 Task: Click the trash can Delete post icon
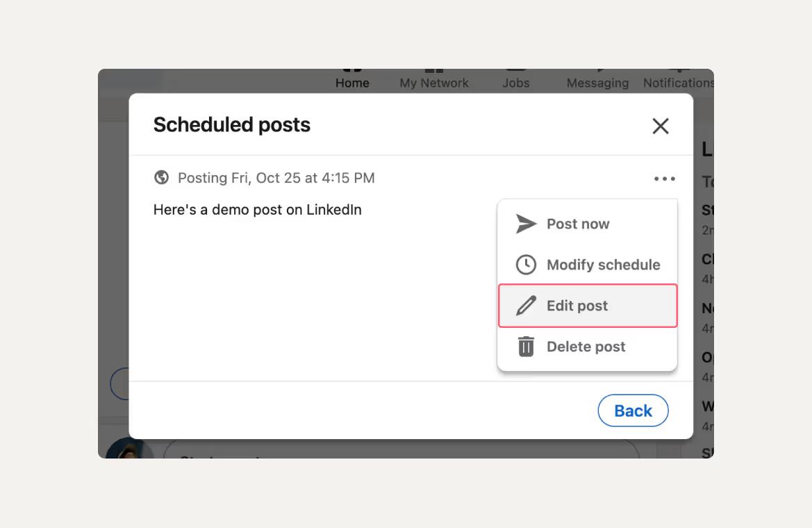point(526,347)
